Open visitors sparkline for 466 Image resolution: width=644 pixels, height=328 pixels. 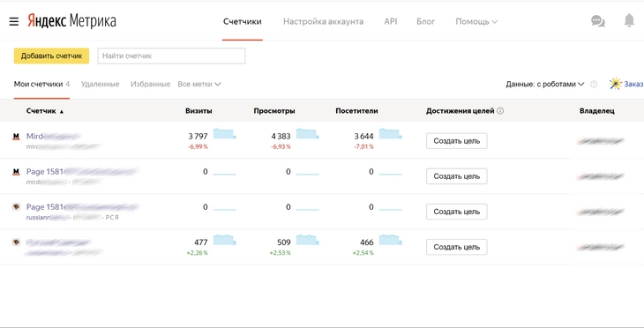pyautogui.click(x=391, y=240)
